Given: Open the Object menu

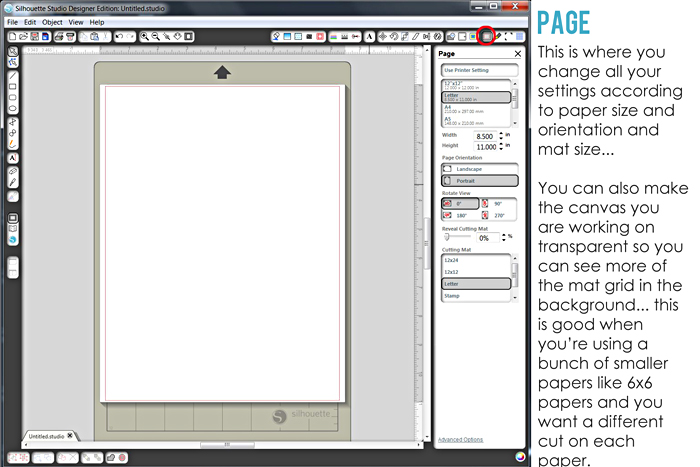Looking at the screenshot, I should click(x=52, y=22).
